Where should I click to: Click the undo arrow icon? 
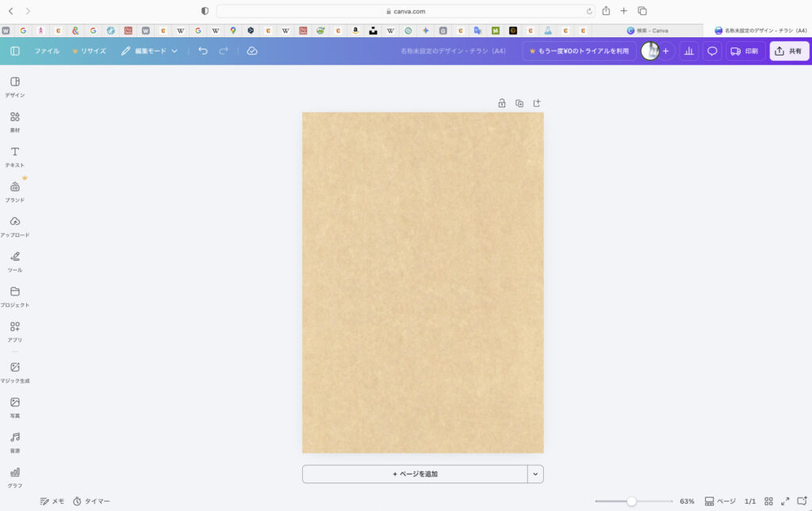point(203,51)
